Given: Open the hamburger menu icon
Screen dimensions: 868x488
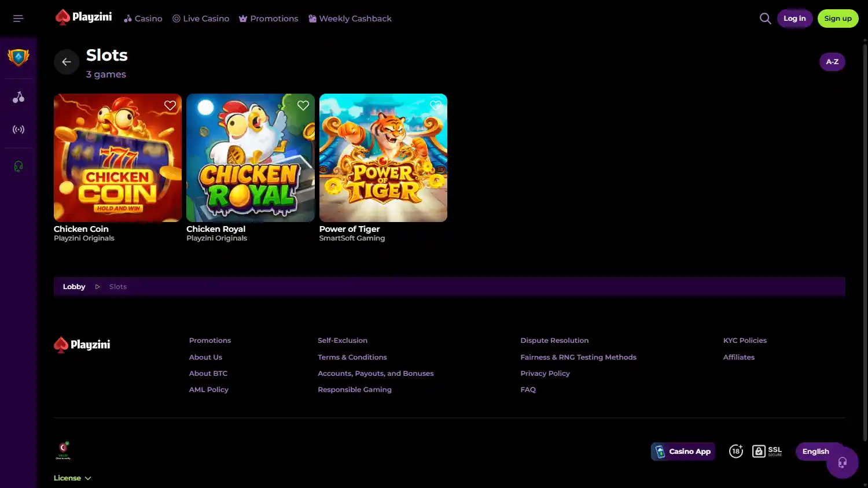Looking at the screenshot, I should click(x=19, y=19).
